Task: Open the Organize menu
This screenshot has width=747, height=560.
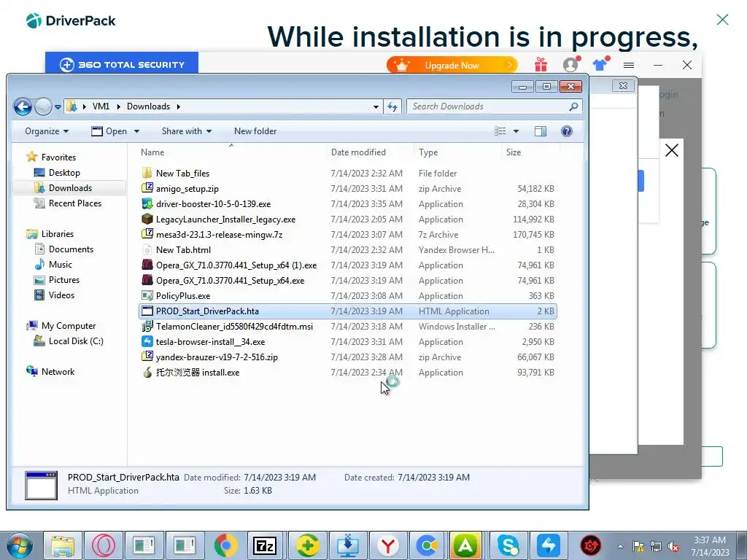Action: point(47,131)
